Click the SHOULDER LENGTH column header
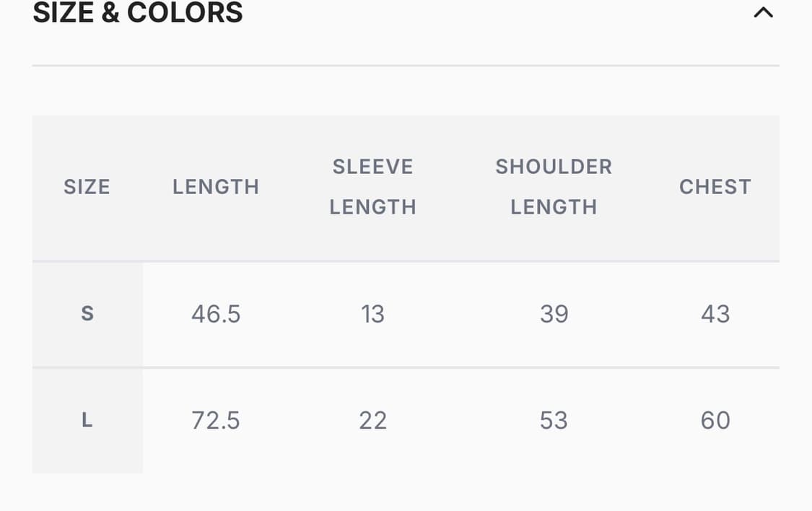The width and height of the screenshot is (812, 511). point(554,187)
